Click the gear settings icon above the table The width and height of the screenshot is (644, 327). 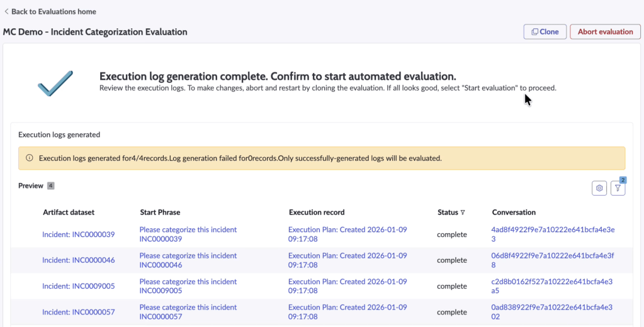[599, 188]
